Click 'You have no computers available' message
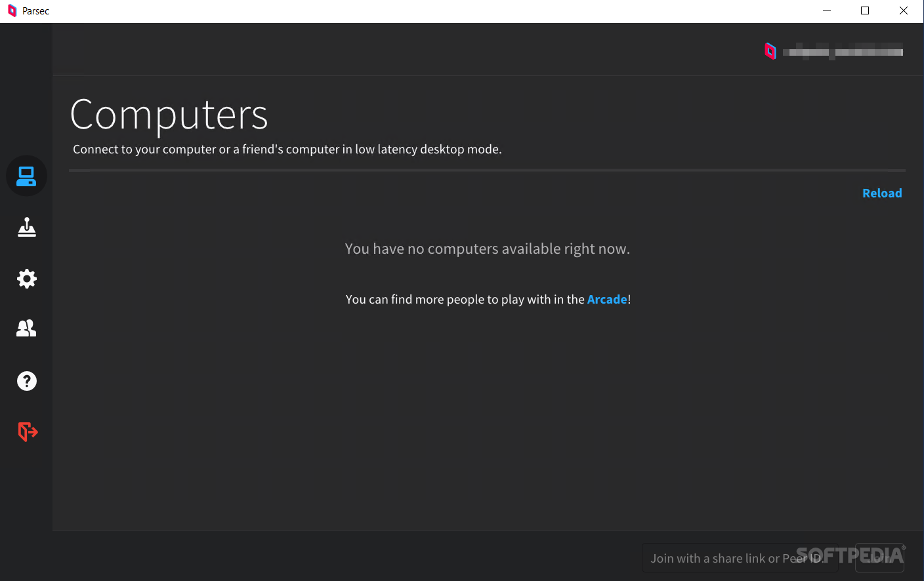The image size is (924, 581). click(488, 249)
